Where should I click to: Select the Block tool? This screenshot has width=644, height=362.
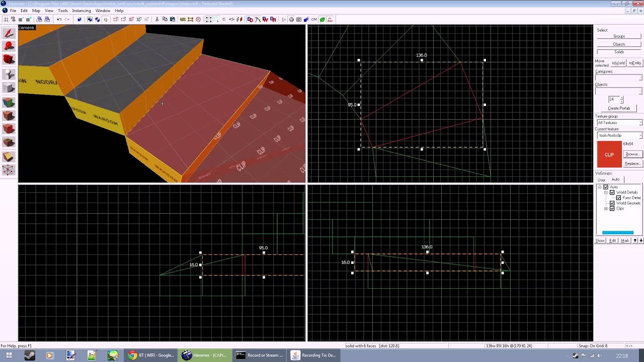(x=9, y=88)
